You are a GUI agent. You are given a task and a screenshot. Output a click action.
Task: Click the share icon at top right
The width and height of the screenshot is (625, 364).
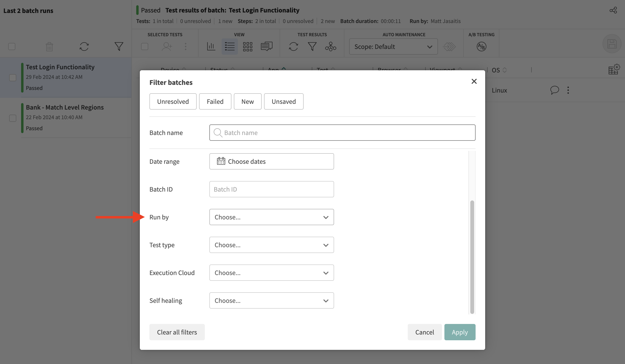[x=613, y=10]
